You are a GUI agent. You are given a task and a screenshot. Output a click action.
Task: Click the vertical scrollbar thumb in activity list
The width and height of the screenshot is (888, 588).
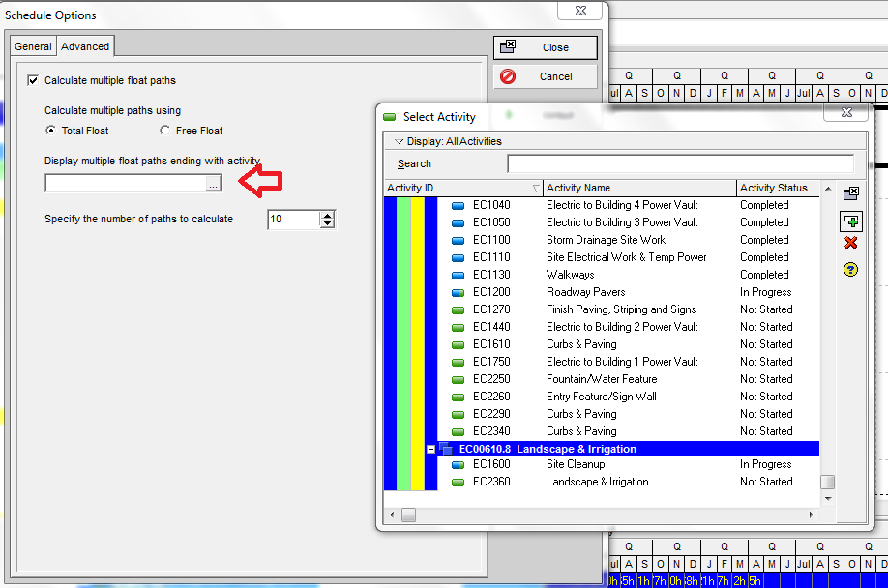tap(827, 483)
